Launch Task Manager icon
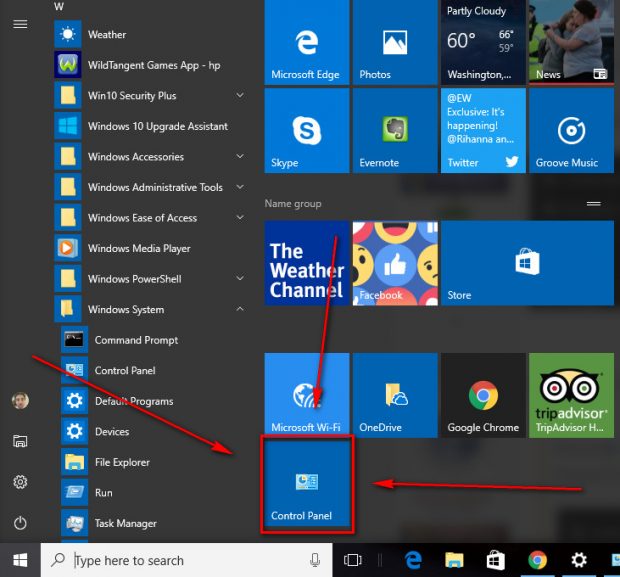620x577 pixels. click(x=74, y=523)
